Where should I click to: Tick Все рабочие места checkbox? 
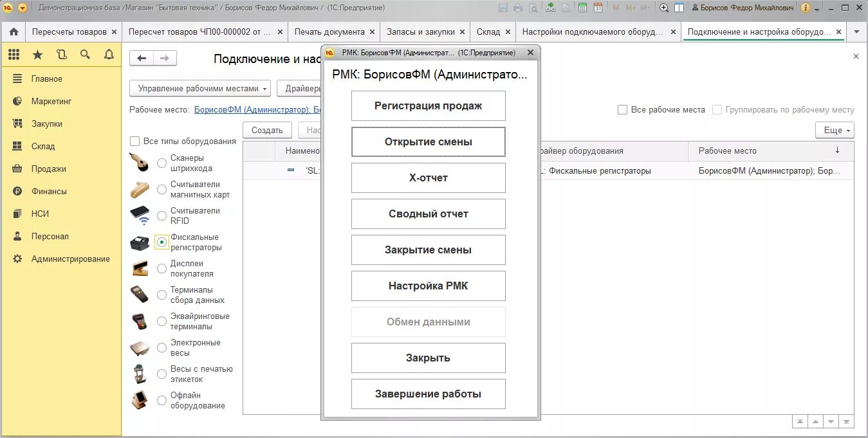(x=622, y=110)
